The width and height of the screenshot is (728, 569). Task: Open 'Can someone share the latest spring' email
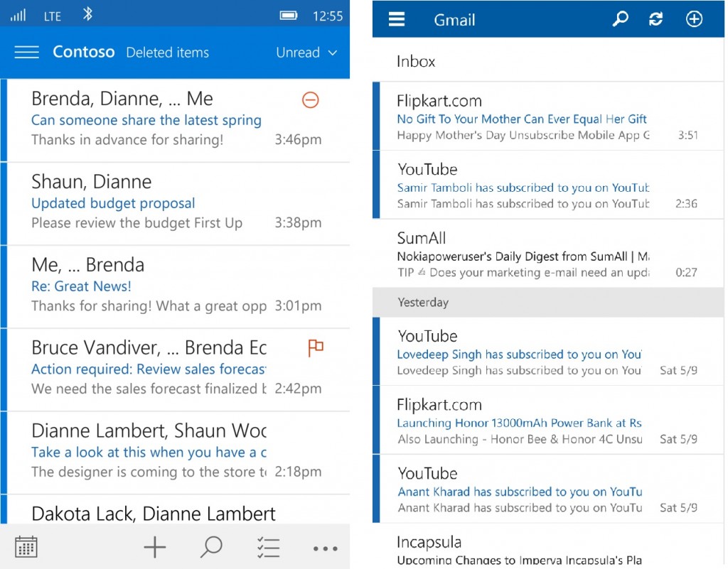click(x=176, y=121)
